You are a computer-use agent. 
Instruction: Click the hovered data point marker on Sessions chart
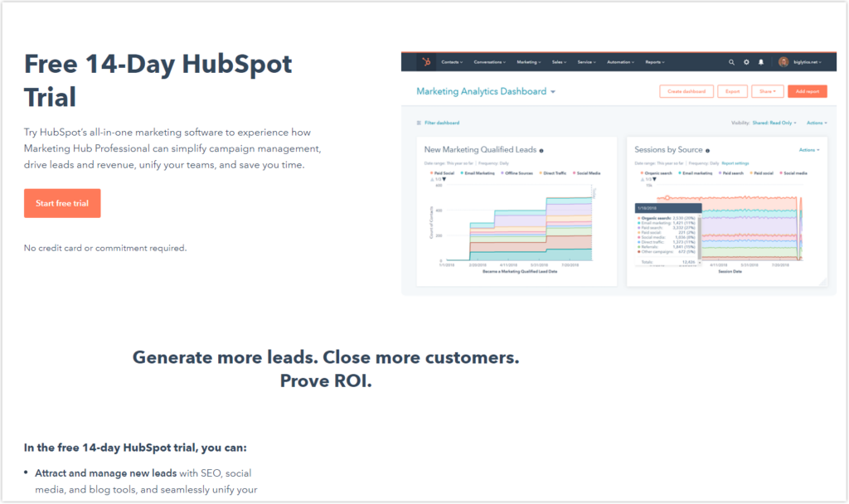tap(667, 198)
